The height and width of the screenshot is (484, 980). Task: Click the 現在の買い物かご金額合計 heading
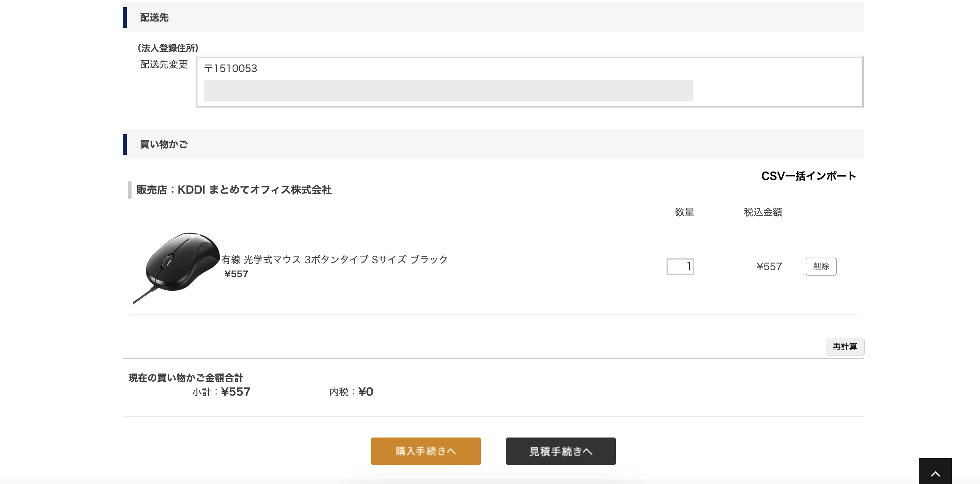[x=186, y=378]
